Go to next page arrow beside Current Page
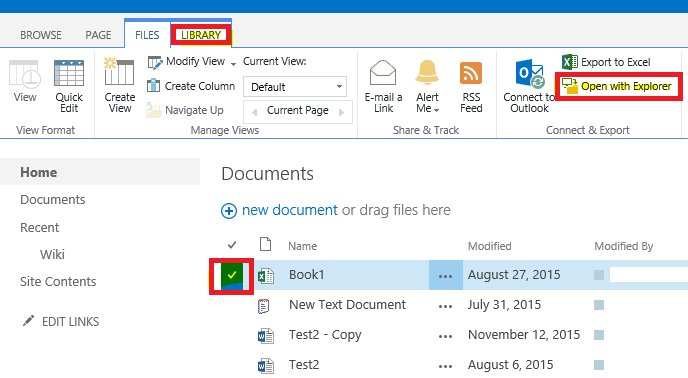This screenshot has width=688, height=378. 341,112
